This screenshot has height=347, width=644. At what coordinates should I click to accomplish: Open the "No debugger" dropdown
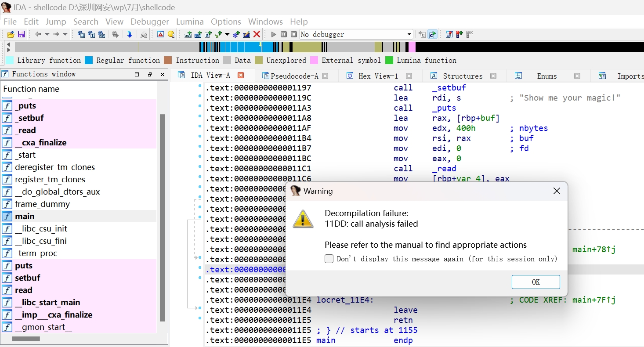409,34
